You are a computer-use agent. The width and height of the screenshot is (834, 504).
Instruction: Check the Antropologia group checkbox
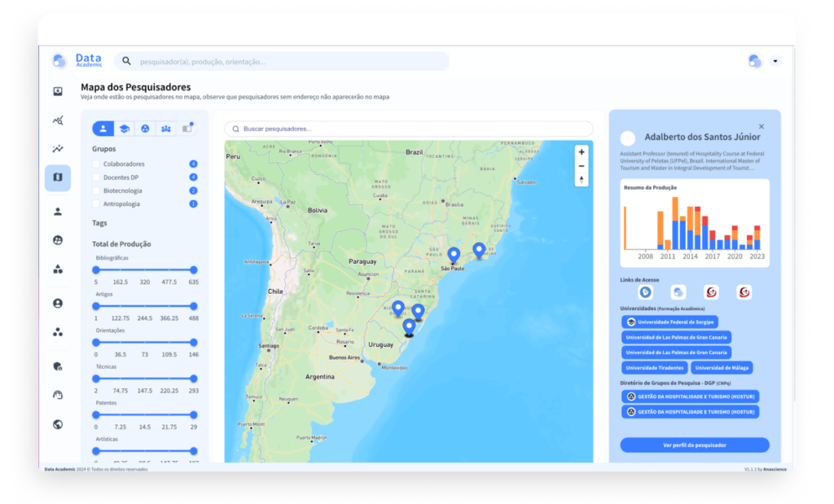pyautogui.click(x=96, y=204)
